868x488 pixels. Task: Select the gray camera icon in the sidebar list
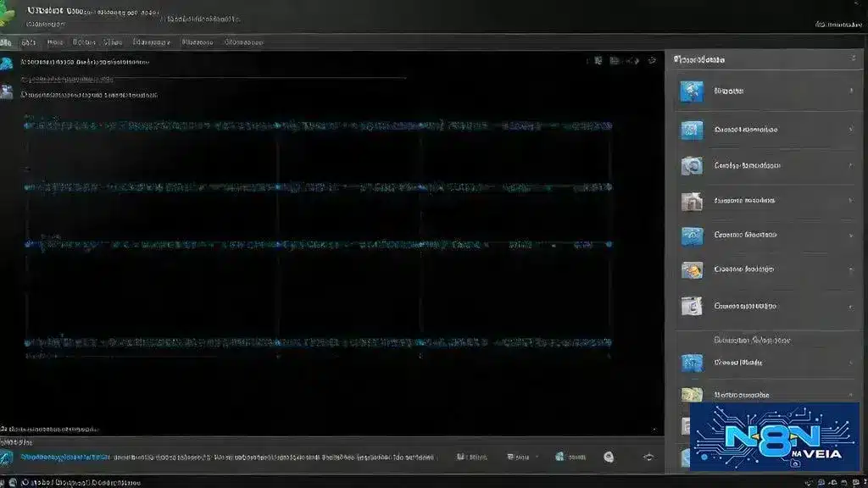click(692, 166)
